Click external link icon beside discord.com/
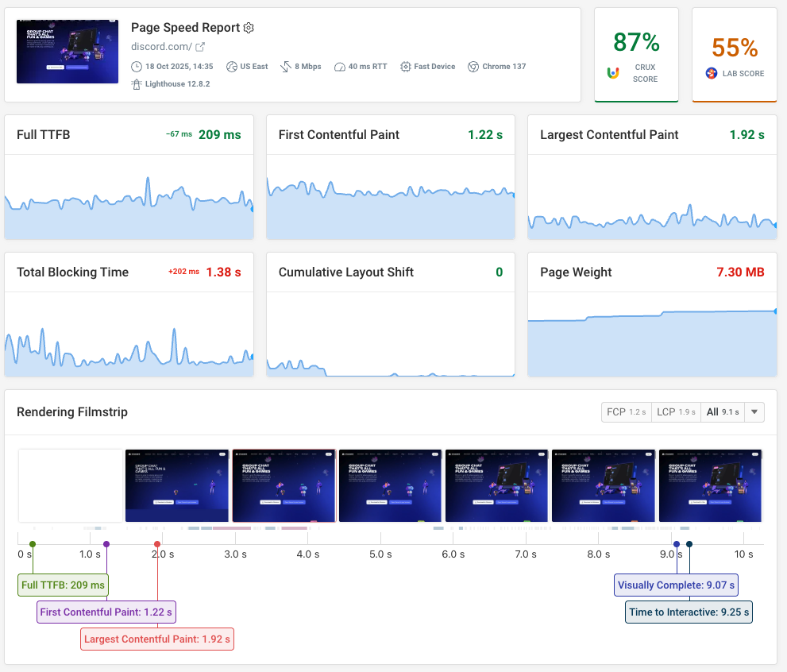 (x=200, y=47)
